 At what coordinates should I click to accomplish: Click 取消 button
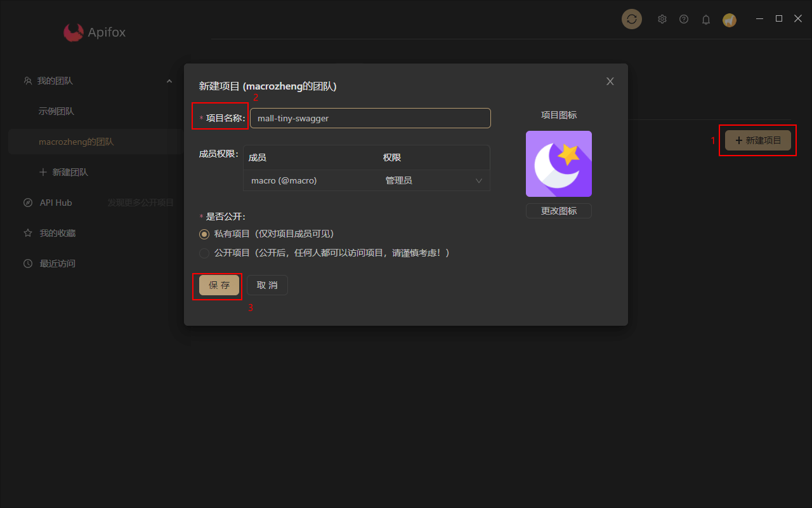(267, 285)
